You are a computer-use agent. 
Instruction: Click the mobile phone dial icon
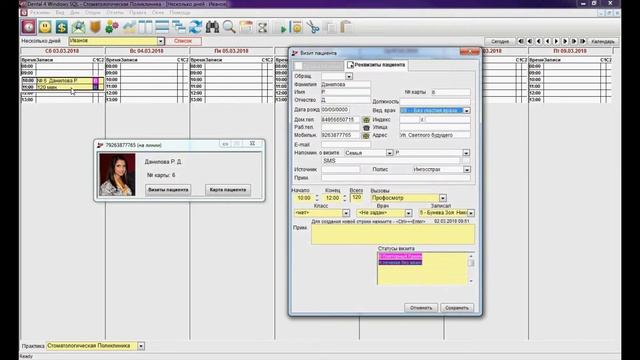pos(366,135)
